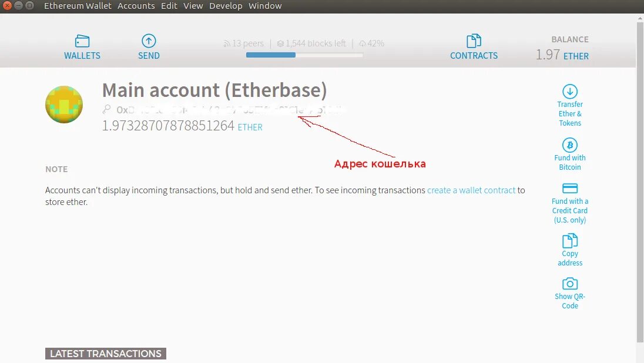The width and height of the screenshot is (644, 363).
Task: Click the peers network icon
Action: (x=227, y=43)
